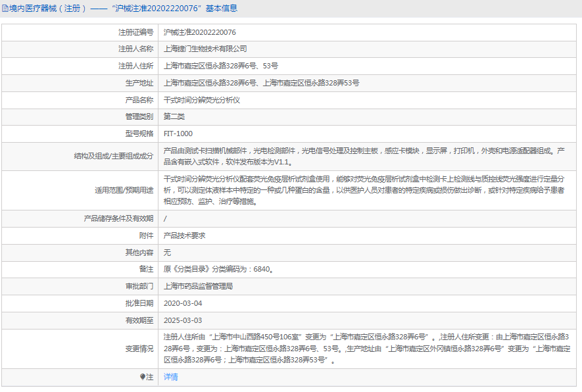Click the 注册人名称 row label
Viewport: 582px width, 392px height.
[x=136, y=49]
